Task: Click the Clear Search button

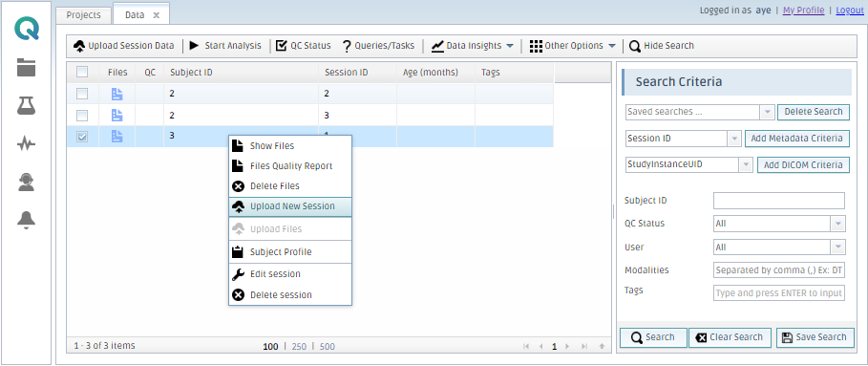Action: [x=730, y=337]
